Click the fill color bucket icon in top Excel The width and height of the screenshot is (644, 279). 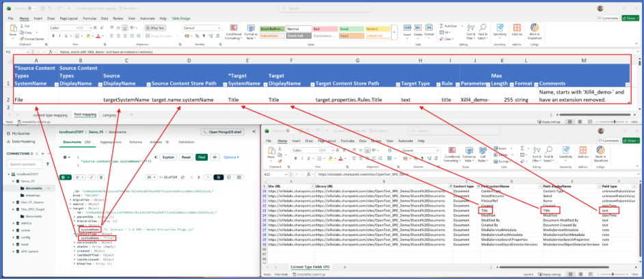pyautogui.click(x=87, y=36)
